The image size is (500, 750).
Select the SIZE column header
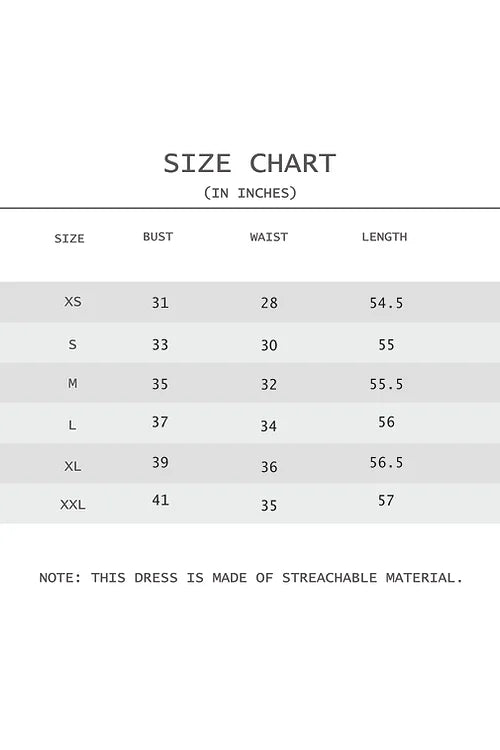pyautogui.click(x=69, y=238)
